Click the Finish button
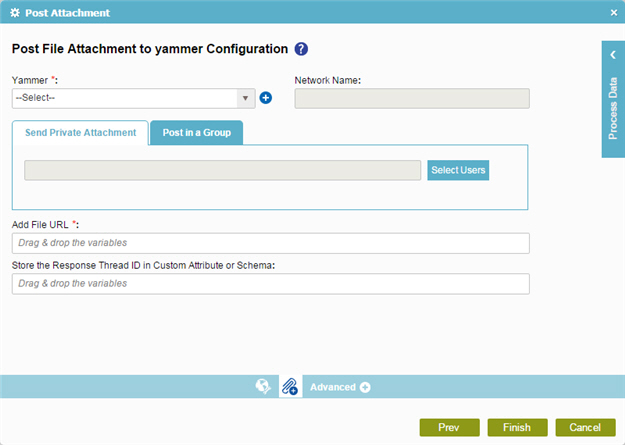The height and width of the screenshot is (445, 625). (x=517, y=427)
